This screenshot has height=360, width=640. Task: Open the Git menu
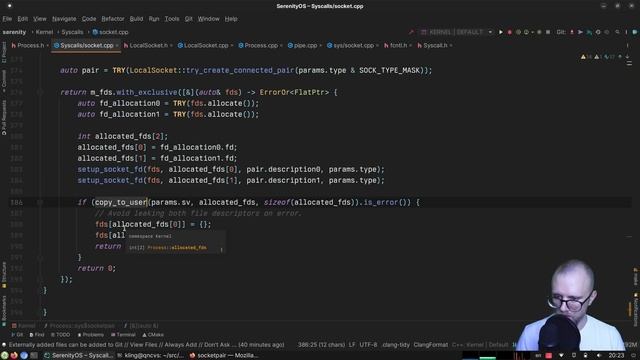(188, 19)
